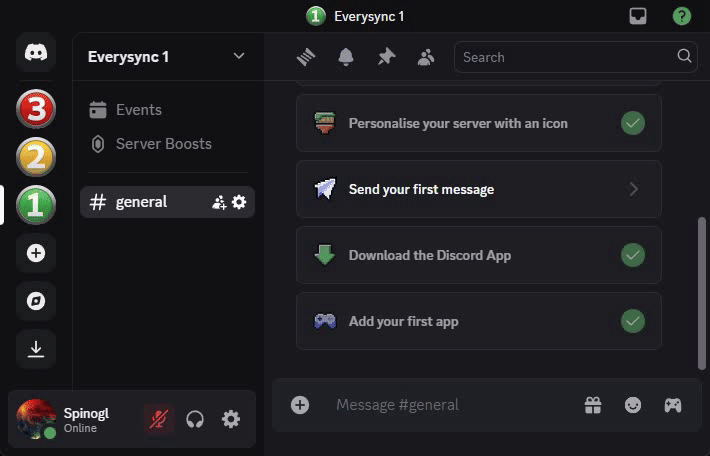Image resolution: width=710 pixels, height=456 pixels.
Task: Toggle deafen headphones icon
Action: pyautogui.click(x=195, y=419)
